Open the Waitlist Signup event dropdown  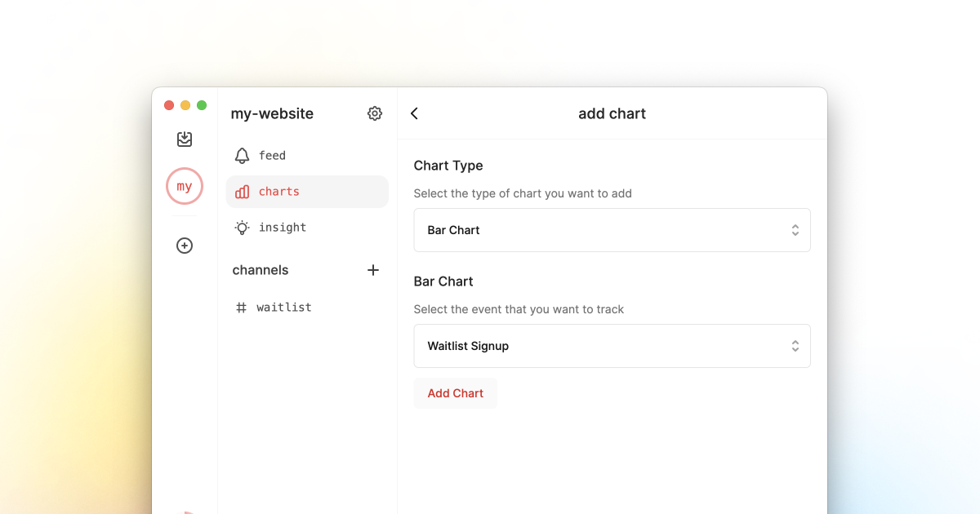612,346
